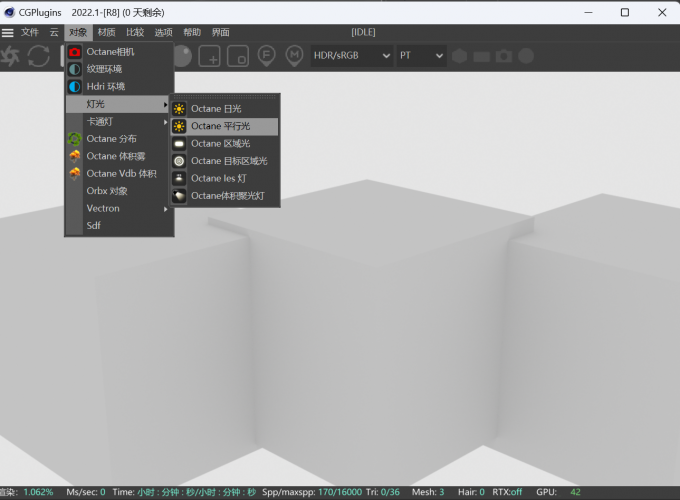Click the Octane Ies 灯 icon
This screenshot has height=500, width=680.
tap(179, 178)
